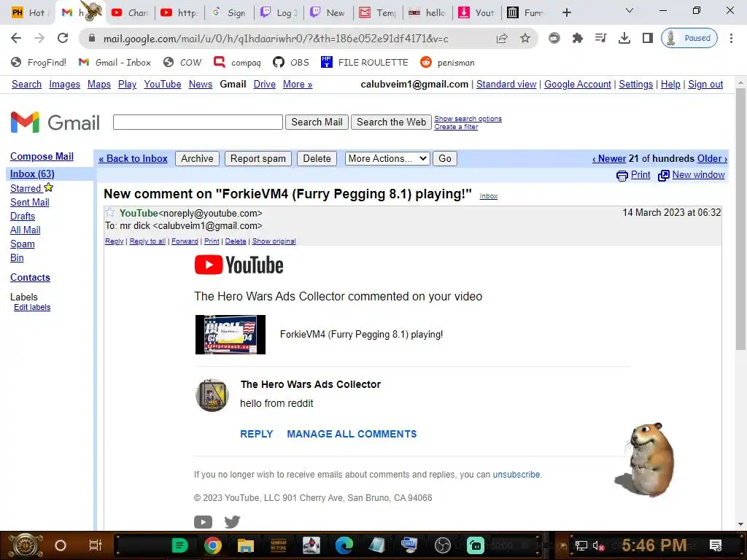Viewport: 747px width, 560px height.
Task: Switch to the Log Twitch tab
Action: [x=279, y=13]
